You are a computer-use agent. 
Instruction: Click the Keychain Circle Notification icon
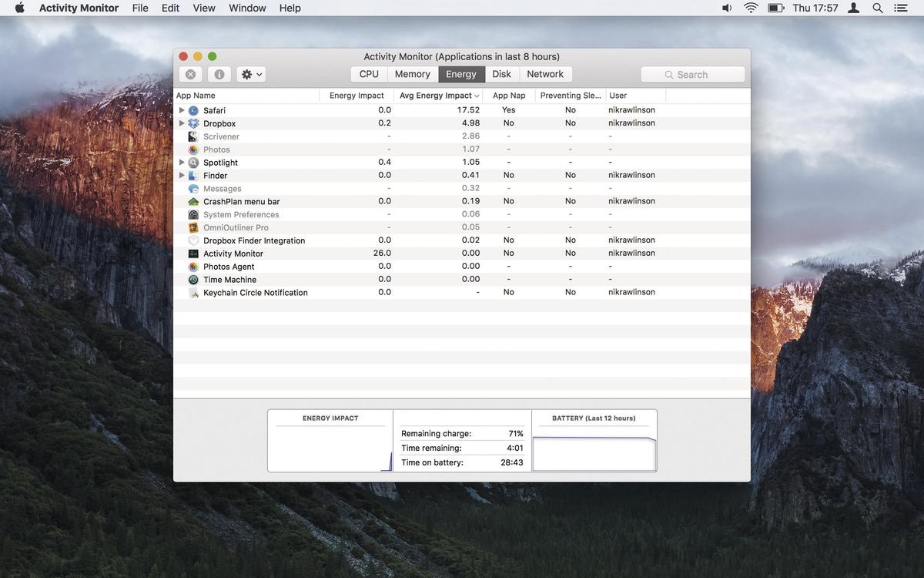tap(193, 293)
